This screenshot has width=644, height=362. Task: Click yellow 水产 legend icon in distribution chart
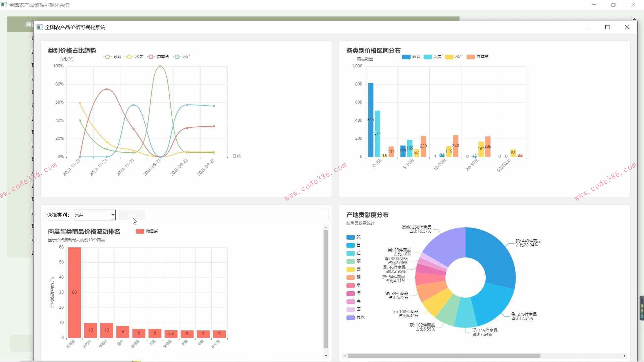[449, 57]
